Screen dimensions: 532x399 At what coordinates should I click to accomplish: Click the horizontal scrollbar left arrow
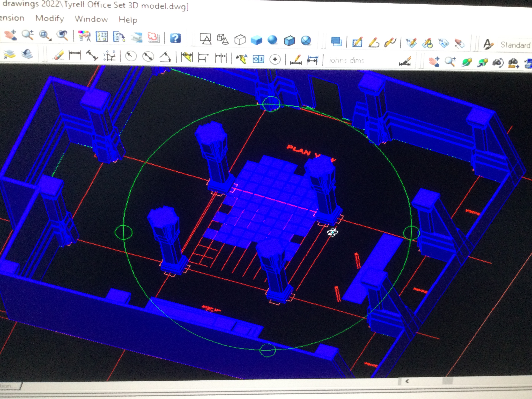tap(407, 381)
